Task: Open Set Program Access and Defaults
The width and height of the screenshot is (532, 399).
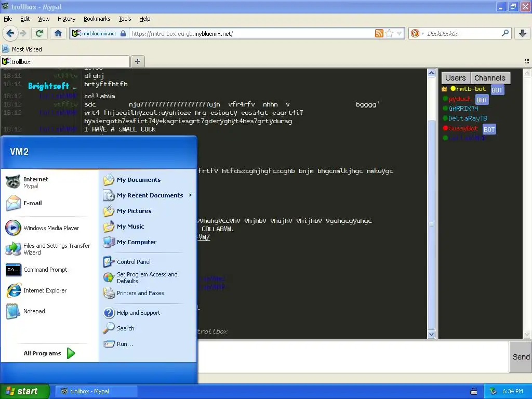Action: tap(148, 277)
